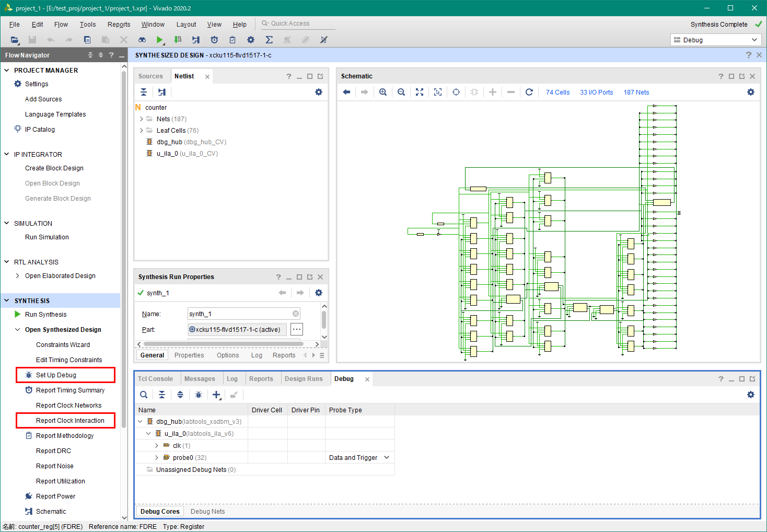
Task: Click Auto-fit selection icon in Schematic toolbar
Action: 438,92
